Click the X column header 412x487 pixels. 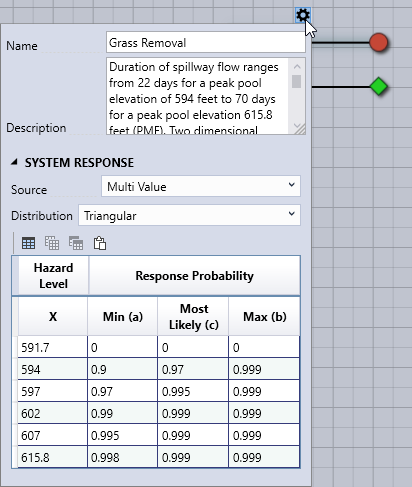pyautogui.click(x=53, y=316)
